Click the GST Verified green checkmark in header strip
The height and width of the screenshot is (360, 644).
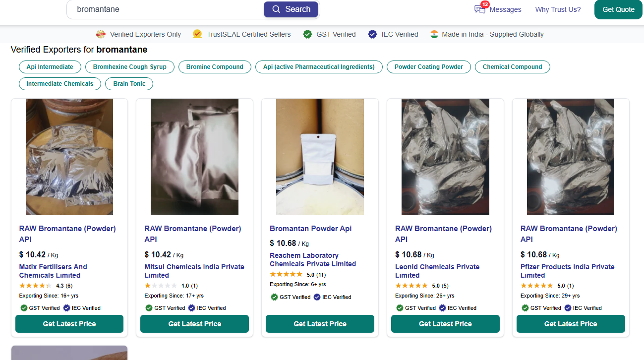[x=307, y=34]
